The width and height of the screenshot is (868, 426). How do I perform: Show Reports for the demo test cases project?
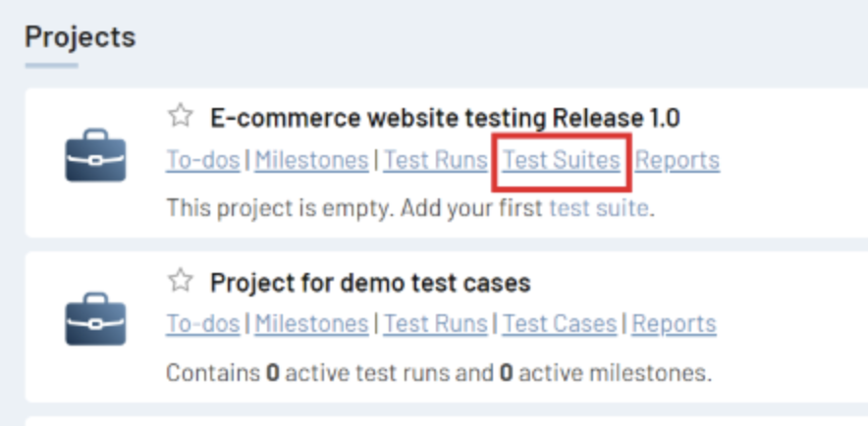point(674,323)
